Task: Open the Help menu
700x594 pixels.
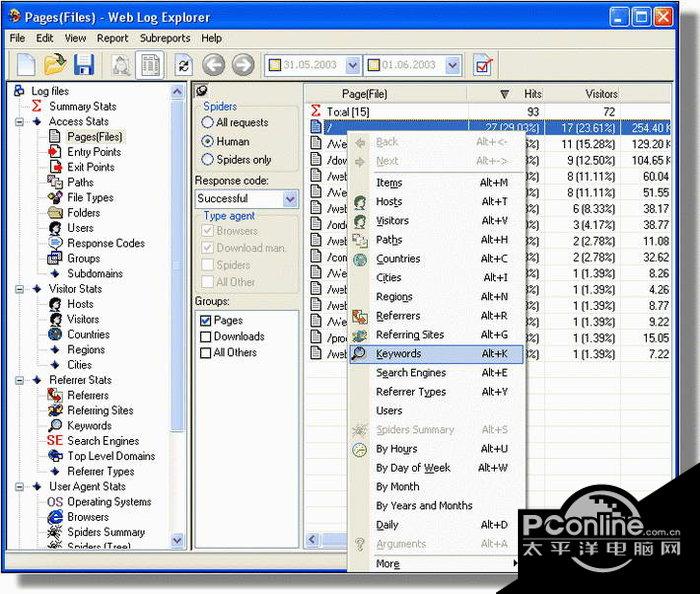Action: tap(211, 38)
